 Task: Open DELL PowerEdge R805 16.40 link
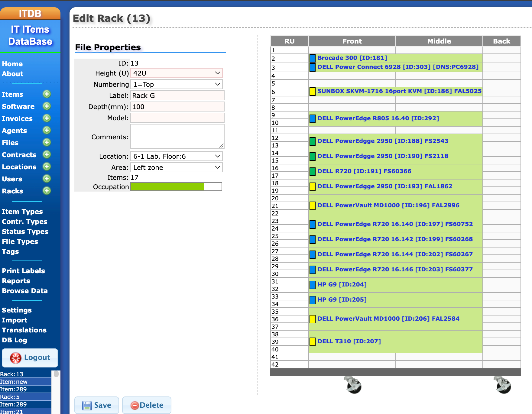pyautogui.click(x=378, y=118)
